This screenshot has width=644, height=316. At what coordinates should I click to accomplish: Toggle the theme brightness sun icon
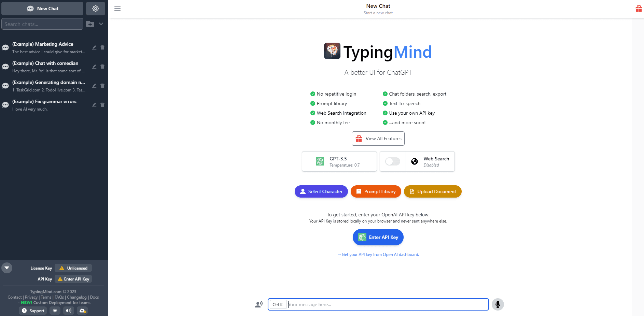coord(55,311)
